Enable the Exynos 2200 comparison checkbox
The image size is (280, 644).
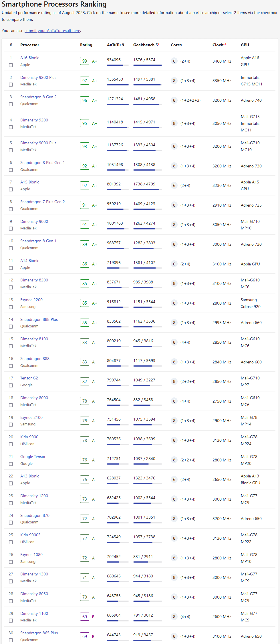click(11, 307)
